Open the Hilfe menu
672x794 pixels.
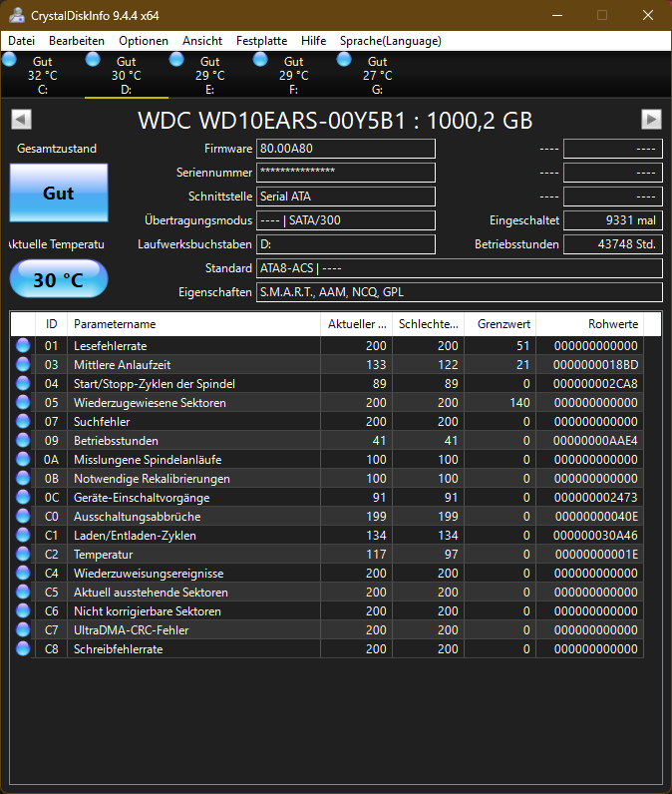click(x=313, y=41)
